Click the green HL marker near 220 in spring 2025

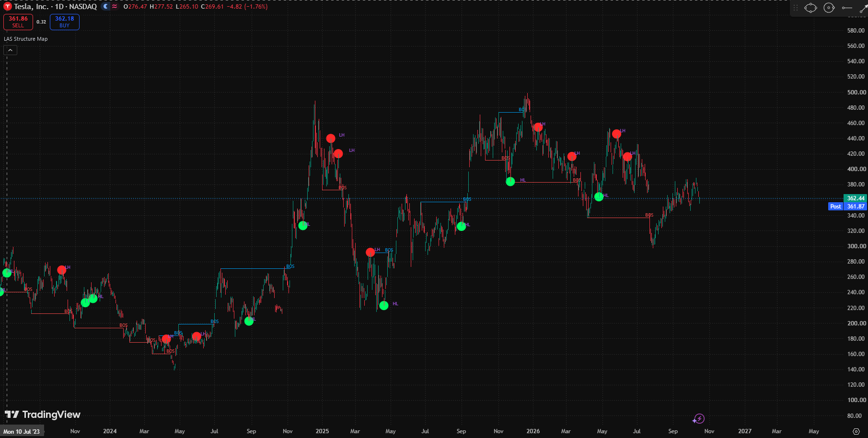pyautogui.click(x=384, y=305)
